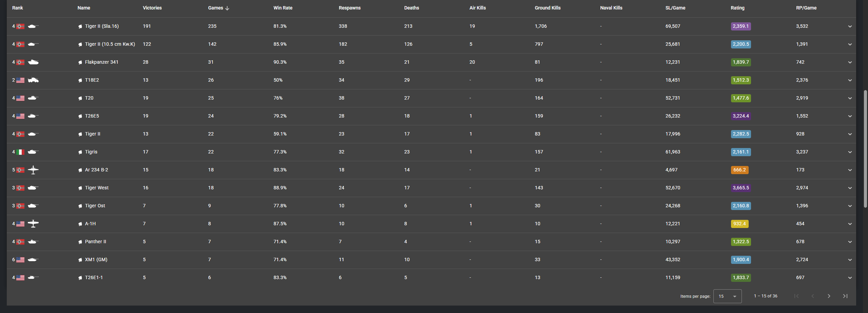This screenshot has width=868, height=313.
Task: Click premium icon beside Ar 234 B-2 name
Action: click(x=80, y=170)
